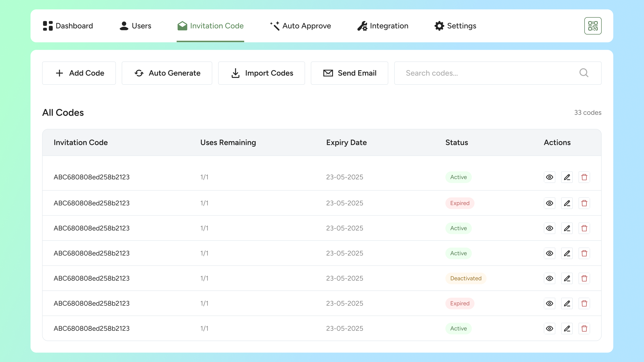Go to the Integration tab
This screenshot has height=362, width=644.
[383, 26]
